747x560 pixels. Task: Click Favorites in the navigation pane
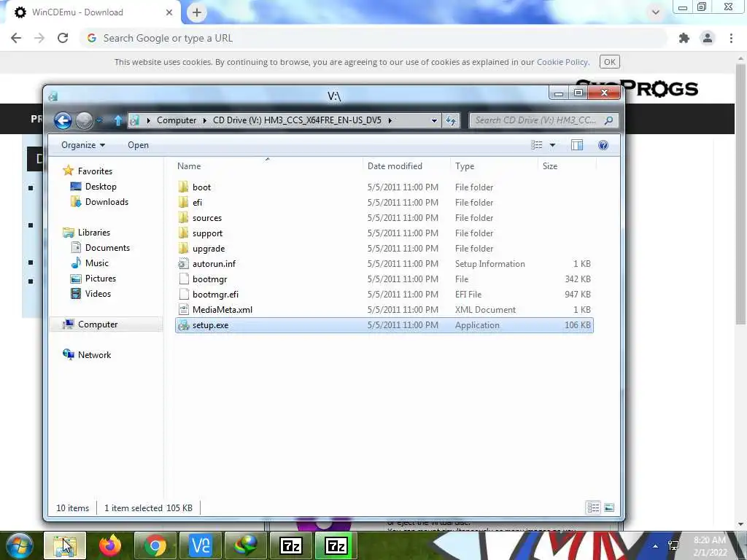click(95, 171)
